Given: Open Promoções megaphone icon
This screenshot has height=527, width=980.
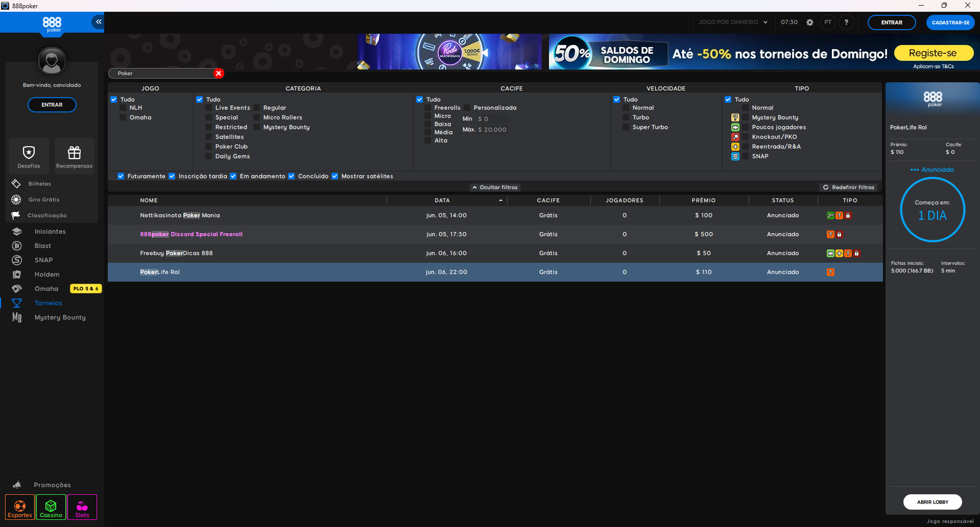Looking at the screenshot, I should (17, 485).
